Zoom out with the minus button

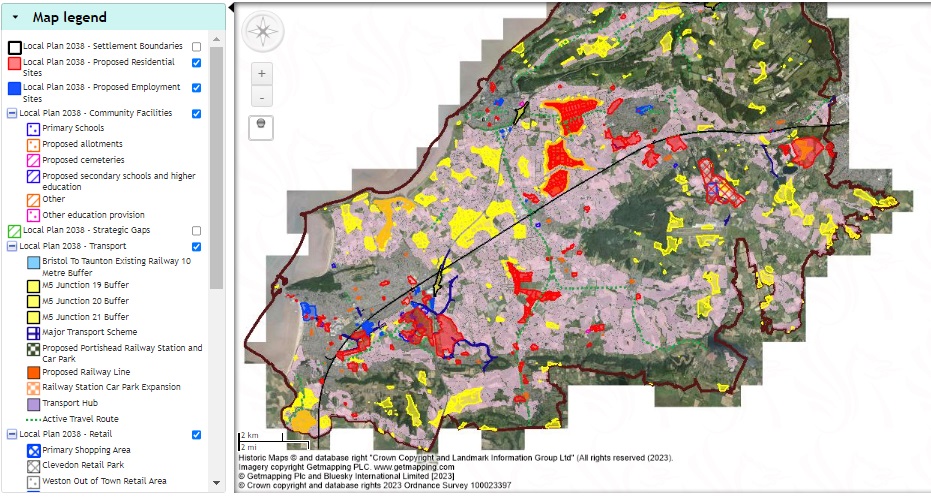(262, 98)
